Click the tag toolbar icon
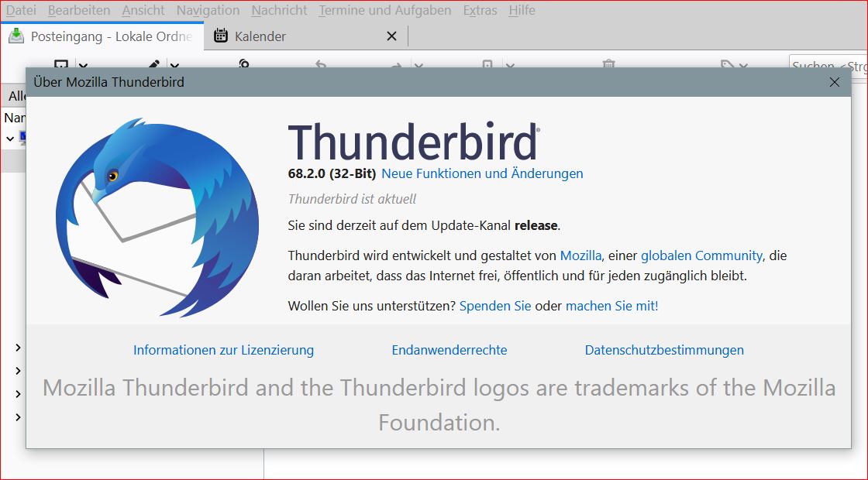Image resolution: width=868 pixels, height=480 pixels. (728, 63)
